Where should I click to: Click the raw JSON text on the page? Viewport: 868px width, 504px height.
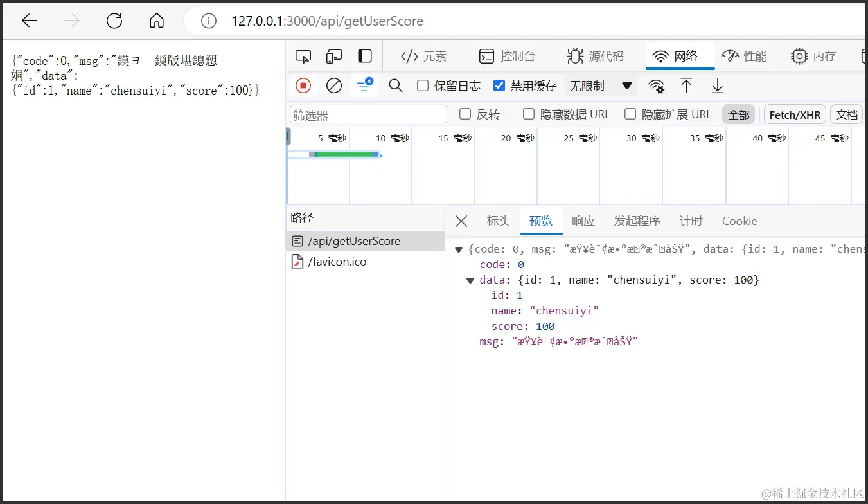pos(136,76)
